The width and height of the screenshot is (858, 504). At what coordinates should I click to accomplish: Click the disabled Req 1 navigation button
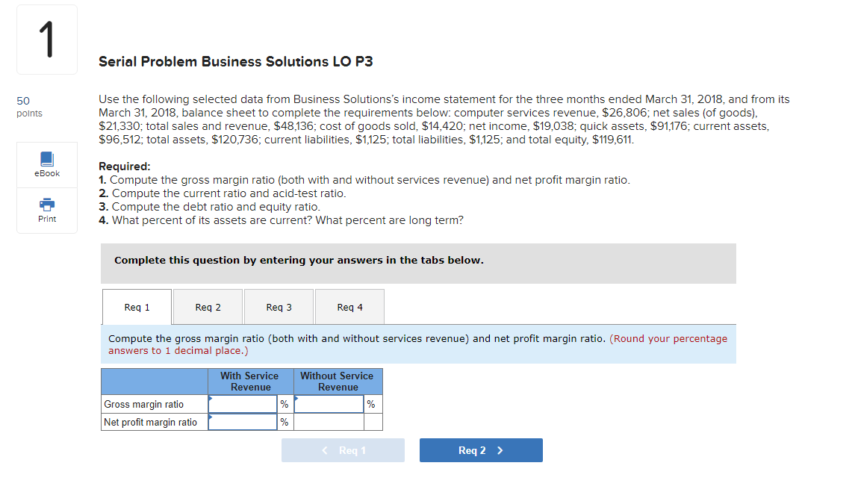343,449
